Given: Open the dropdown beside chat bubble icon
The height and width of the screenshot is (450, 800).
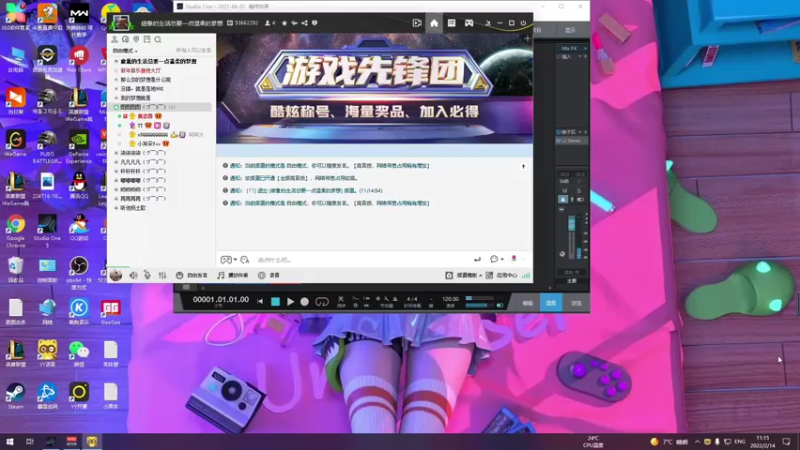Looking at the screenshot, I should (x=502, y=259).
